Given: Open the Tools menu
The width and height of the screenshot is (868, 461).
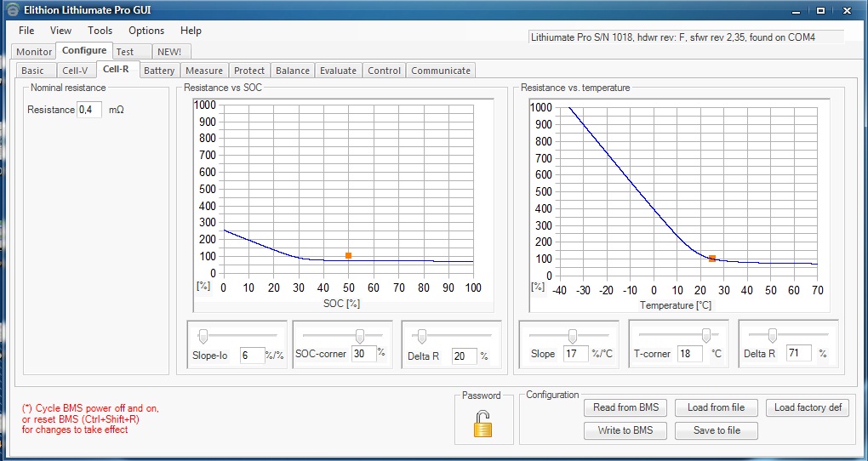Looking at the screenshot, I should tap(100, 31).
